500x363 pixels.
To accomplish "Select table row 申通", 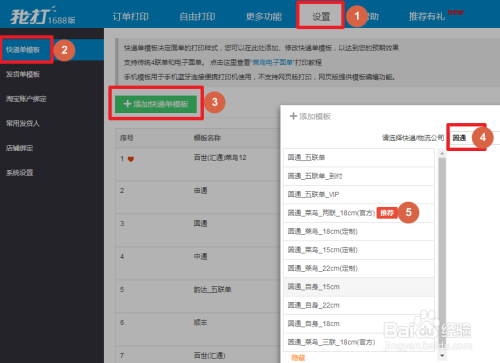I will 198,197.
